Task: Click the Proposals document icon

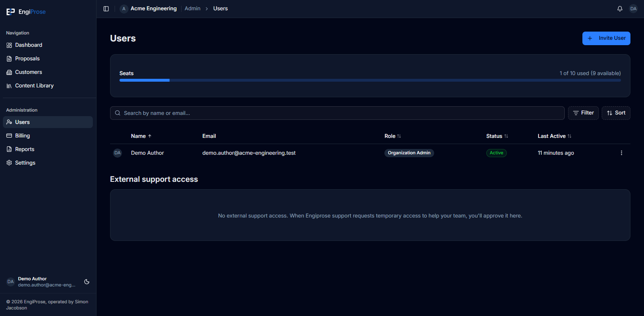Action: [9, 59]
